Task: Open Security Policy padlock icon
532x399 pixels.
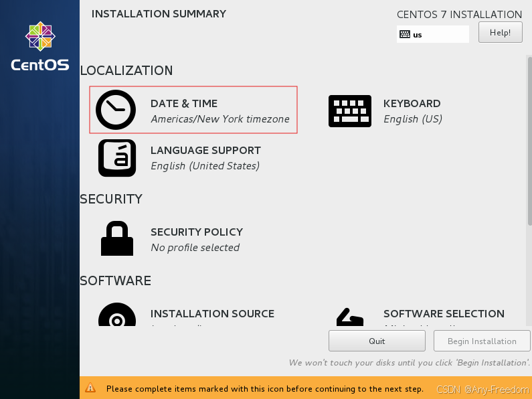Action: click(117, 238)
